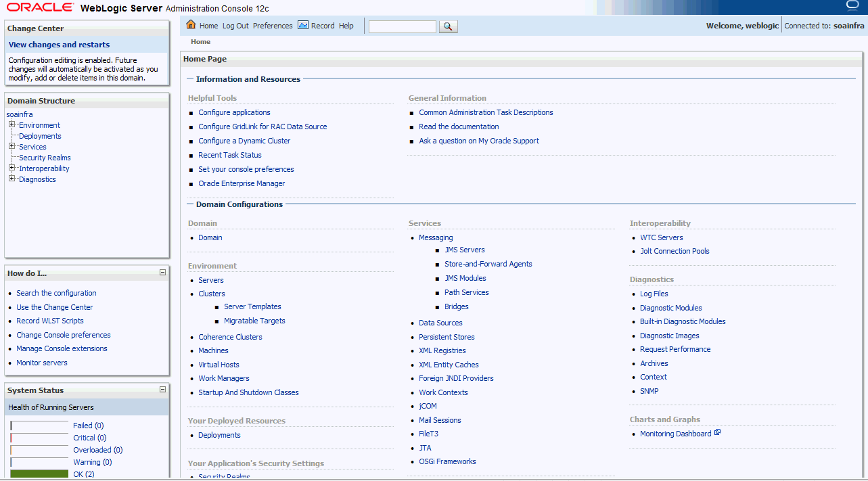Click Log Out in the toolbar

click(235, 26)
